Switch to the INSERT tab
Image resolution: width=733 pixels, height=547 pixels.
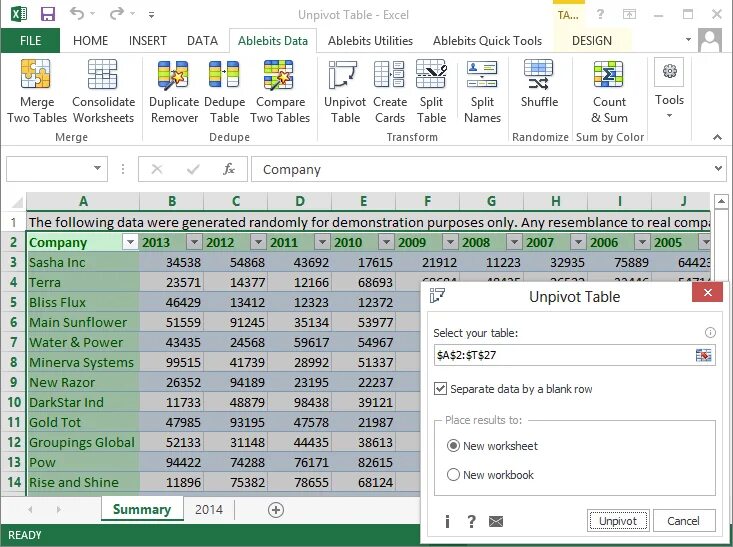pos(147,41)
